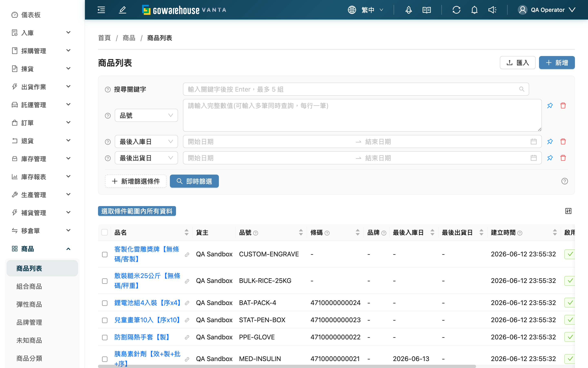The width and height of the screenshot is (588, 368).
Task: Select the BAT-PACK-4 row checkbox
Action: coord(105,303)
